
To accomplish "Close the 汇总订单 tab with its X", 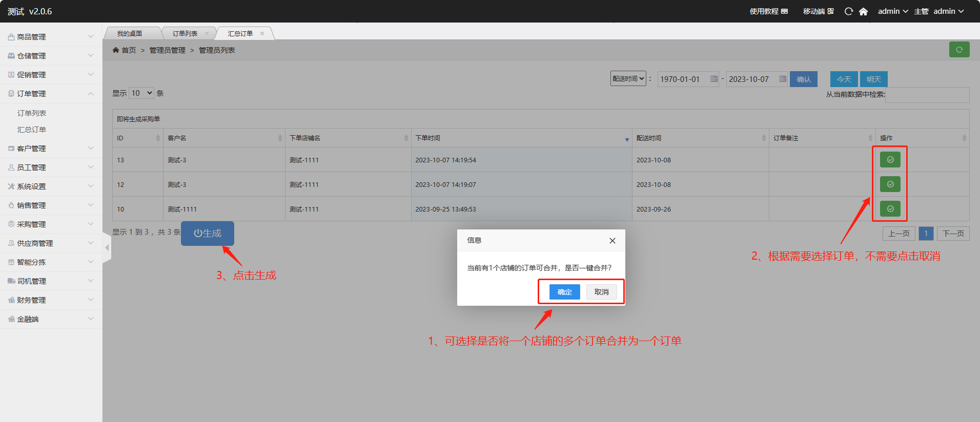I will coord(262,34).
